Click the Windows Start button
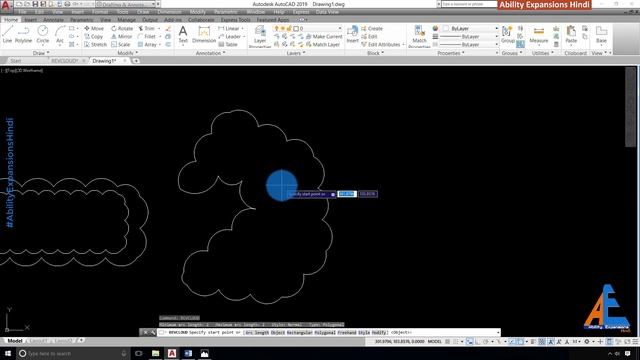640x360 pixels. (8, 353)
